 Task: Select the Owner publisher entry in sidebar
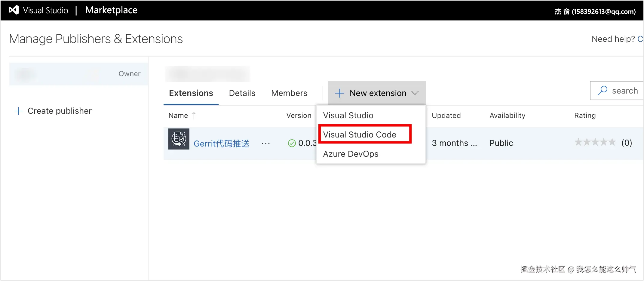pos(78,74)
